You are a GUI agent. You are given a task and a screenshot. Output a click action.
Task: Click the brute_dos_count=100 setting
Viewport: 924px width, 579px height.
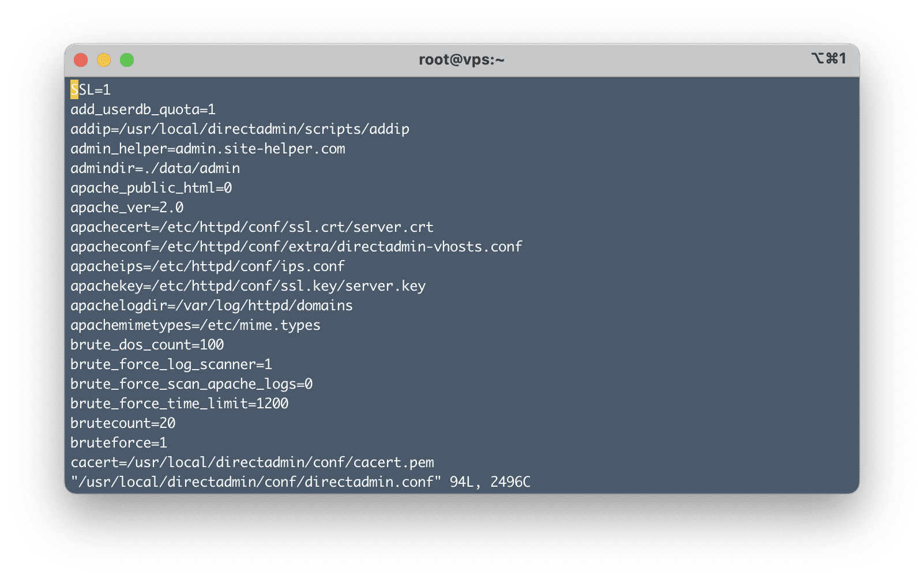point(147,345)
